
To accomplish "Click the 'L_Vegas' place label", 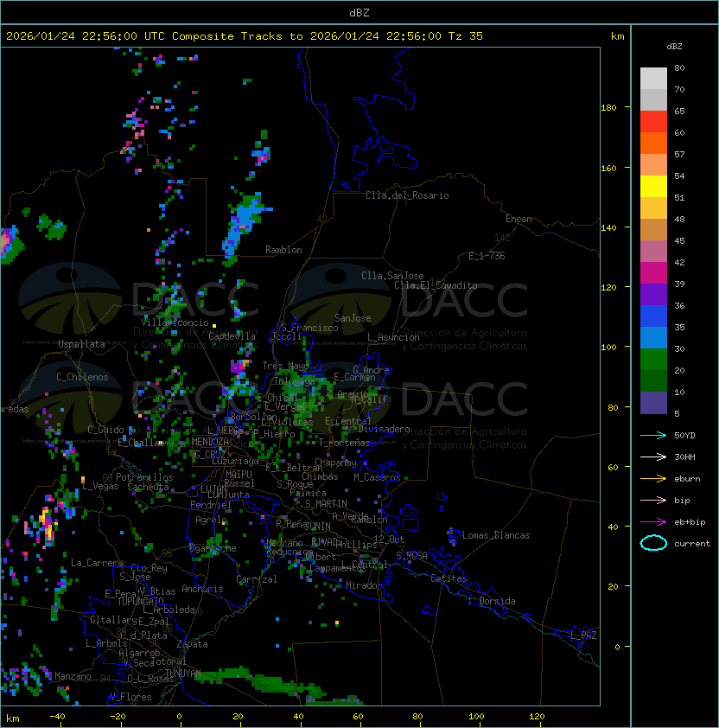I will pyautogui.click(x=100, y=486).
